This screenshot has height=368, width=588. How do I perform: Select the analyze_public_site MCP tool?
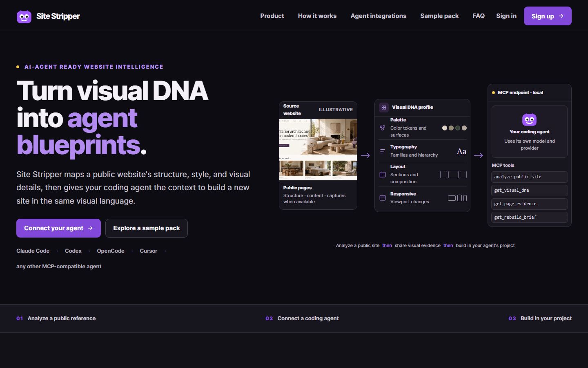[x=529, y=177]
